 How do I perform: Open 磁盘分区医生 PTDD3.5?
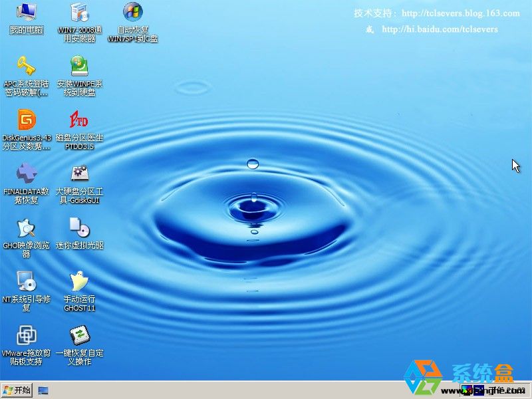78,123
